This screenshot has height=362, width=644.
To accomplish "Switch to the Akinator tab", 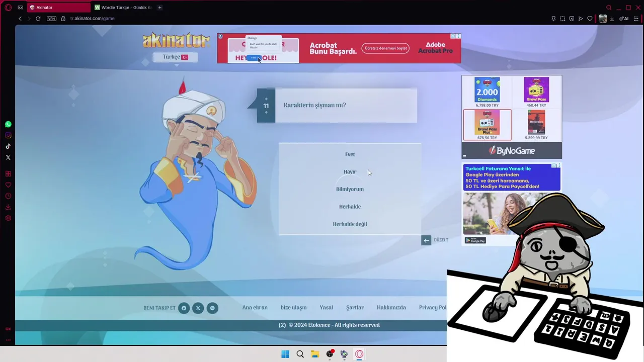I will [59, 8].
